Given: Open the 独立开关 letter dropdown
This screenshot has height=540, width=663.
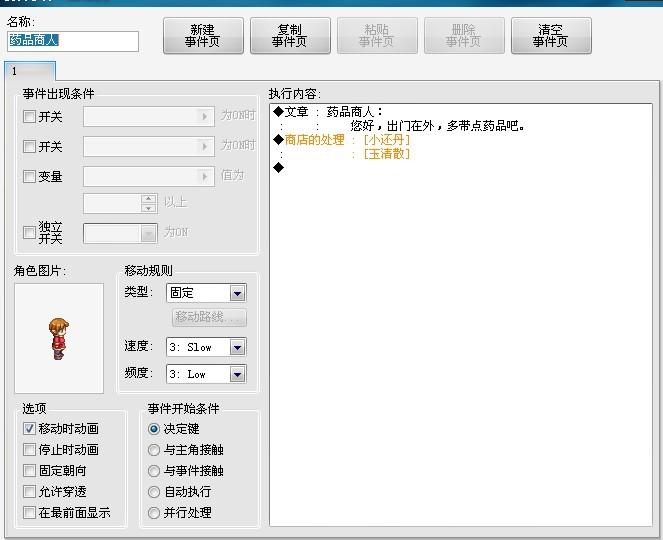Looking at the screenshot, I should [x=121, y=233].
